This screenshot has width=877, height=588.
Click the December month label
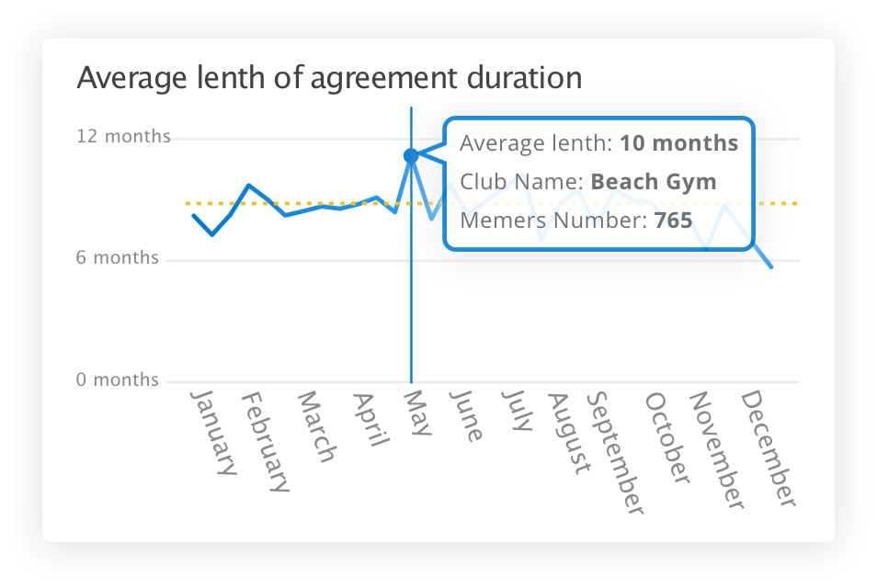coord(768,447)
